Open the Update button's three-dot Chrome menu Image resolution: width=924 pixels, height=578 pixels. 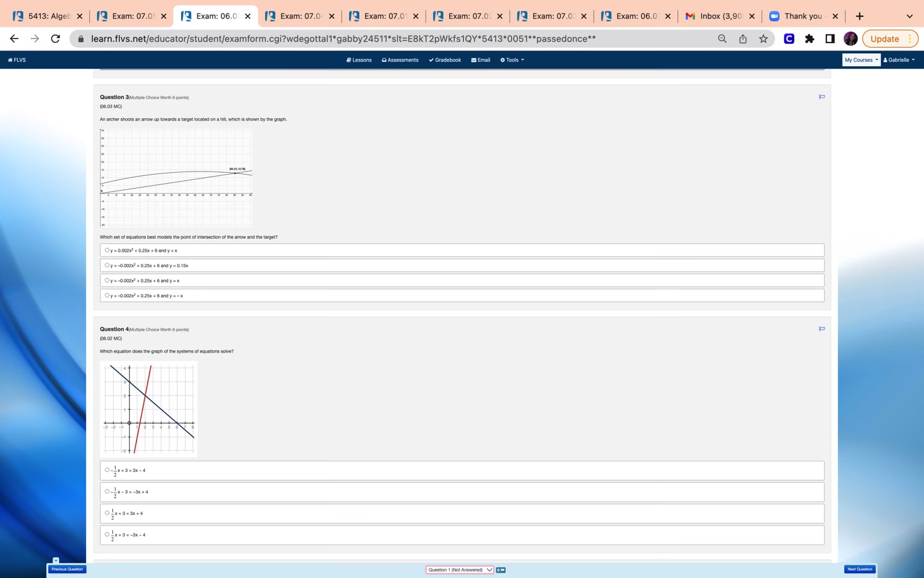tap(909, 39)
